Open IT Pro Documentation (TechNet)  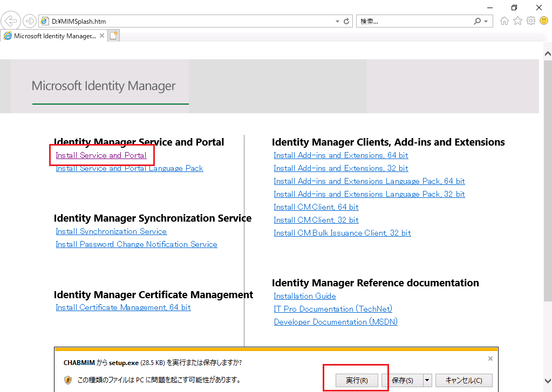(333, 309)
